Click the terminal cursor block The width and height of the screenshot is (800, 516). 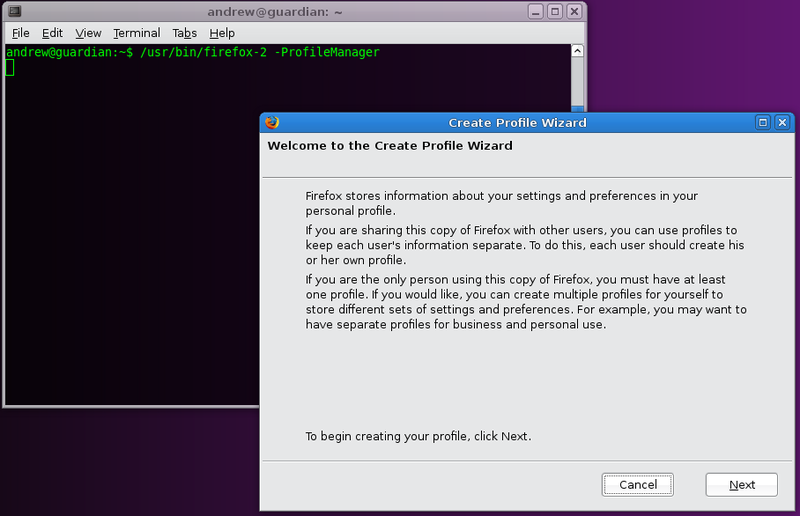10,67
